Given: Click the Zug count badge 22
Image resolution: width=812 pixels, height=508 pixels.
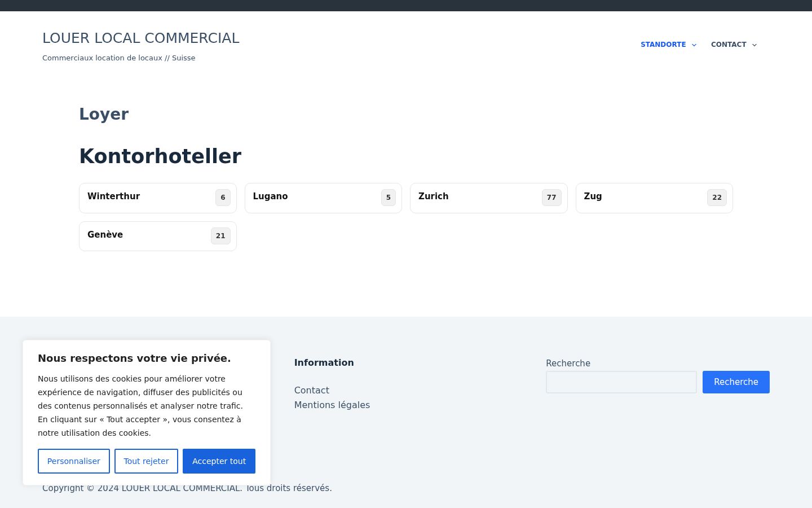Looking at the screenshot, I should 717,198.
